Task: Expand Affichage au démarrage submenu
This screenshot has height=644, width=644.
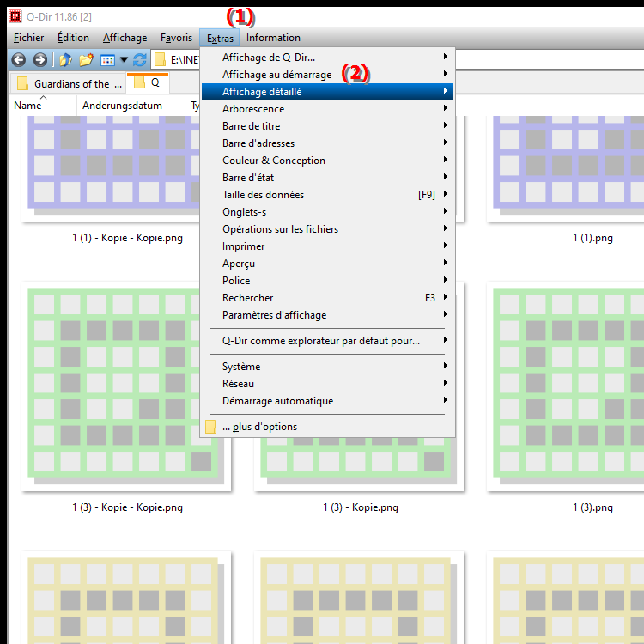Action: point(327,75)
